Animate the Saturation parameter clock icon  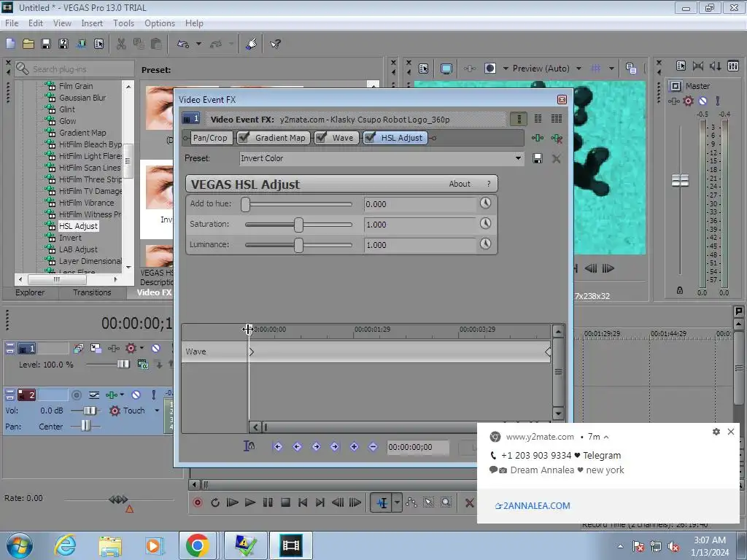coord(485,223)
